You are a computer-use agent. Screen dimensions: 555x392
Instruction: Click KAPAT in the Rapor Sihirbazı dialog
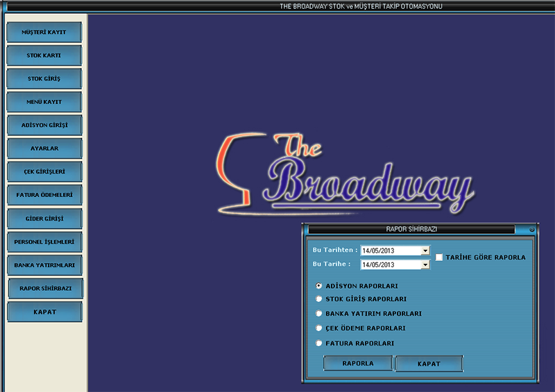click(429, 364)
